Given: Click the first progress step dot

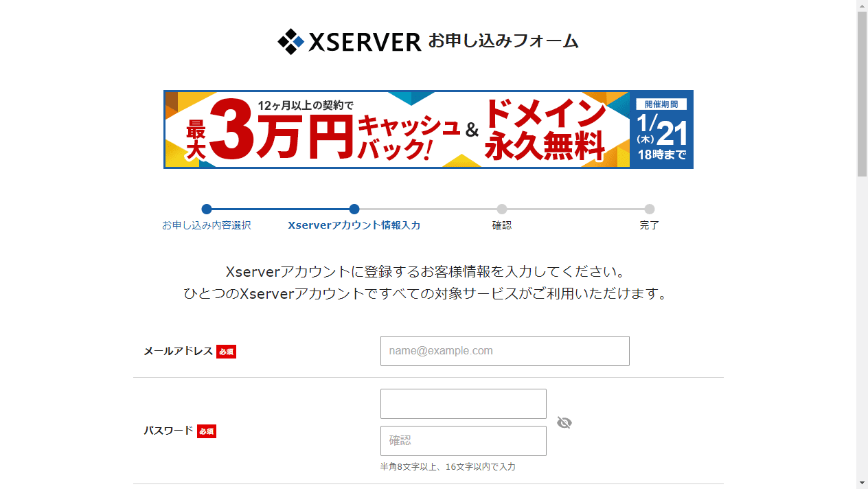Looking at the screenshot, I should 207,209.
